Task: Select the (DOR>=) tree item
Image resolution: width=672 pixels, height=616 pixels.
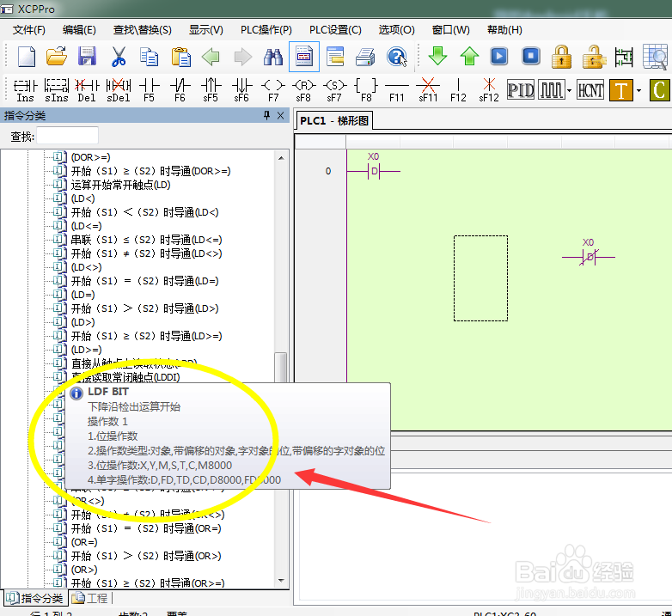Action: tap(90, 157)
